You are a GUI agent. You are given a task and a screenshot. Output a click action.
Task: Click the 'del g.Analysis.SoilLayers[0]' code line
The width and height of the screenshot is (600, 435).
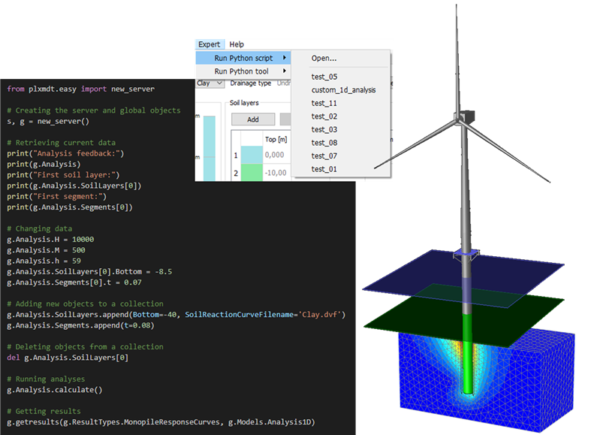point(68,358)
